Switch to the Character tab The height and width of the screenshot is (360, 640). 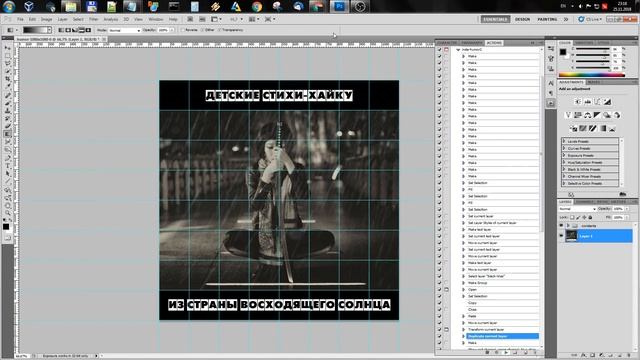[447, 43]
